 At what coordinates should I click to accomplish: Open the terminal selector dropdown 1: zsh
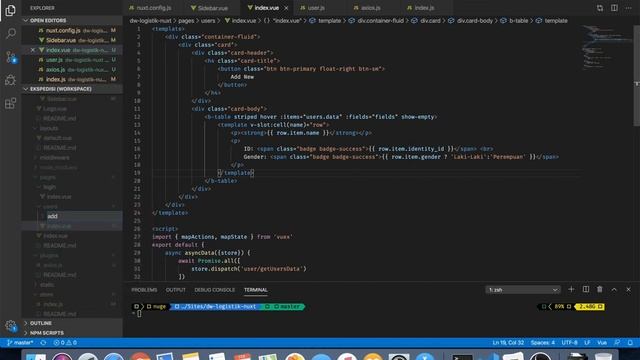[523, 290]
